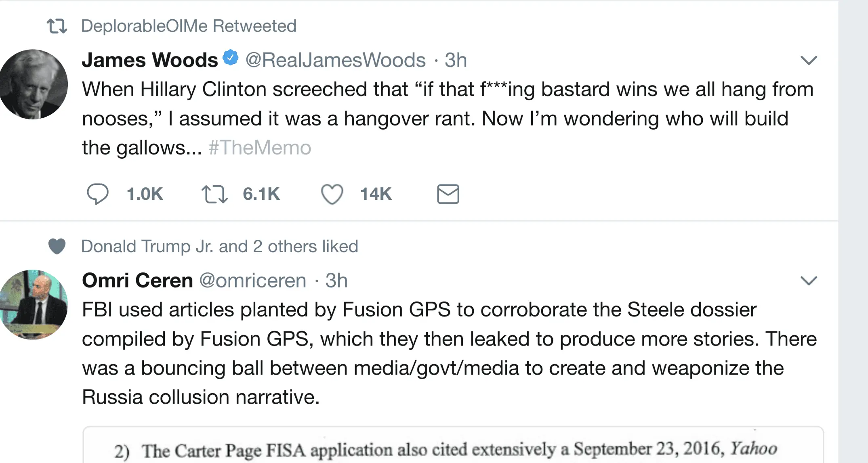Open the #TheMemo hashtag
868x463 pixels.
260,148
